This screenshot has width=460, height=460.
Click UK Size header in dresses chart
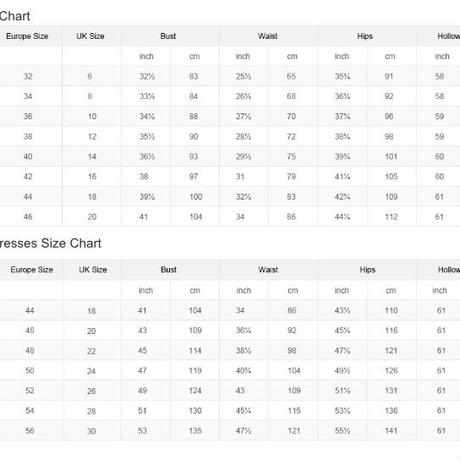[x=93, y=270]
